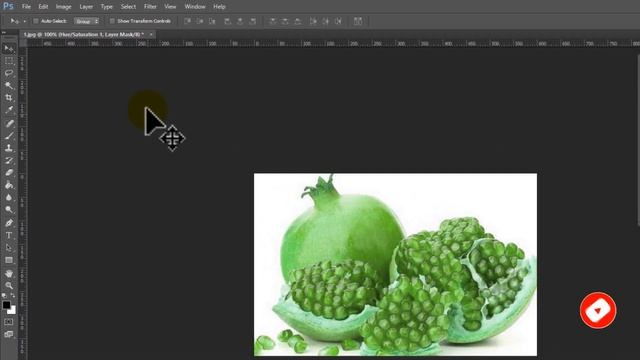Viewport: 640px width, 360px height.
Task: Select the Brush tool
Action: tap(9, 136)
